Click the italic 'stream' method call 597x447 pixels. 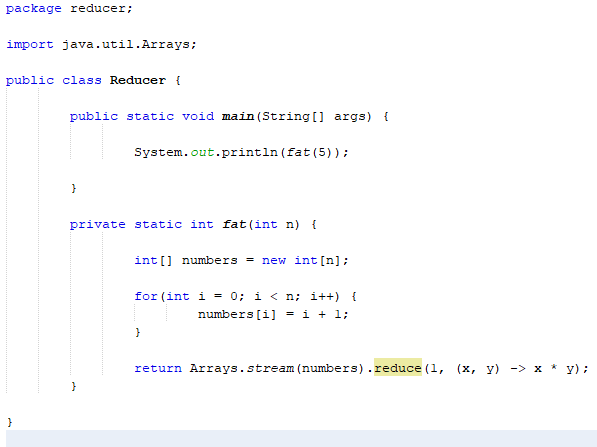(270, 369)
